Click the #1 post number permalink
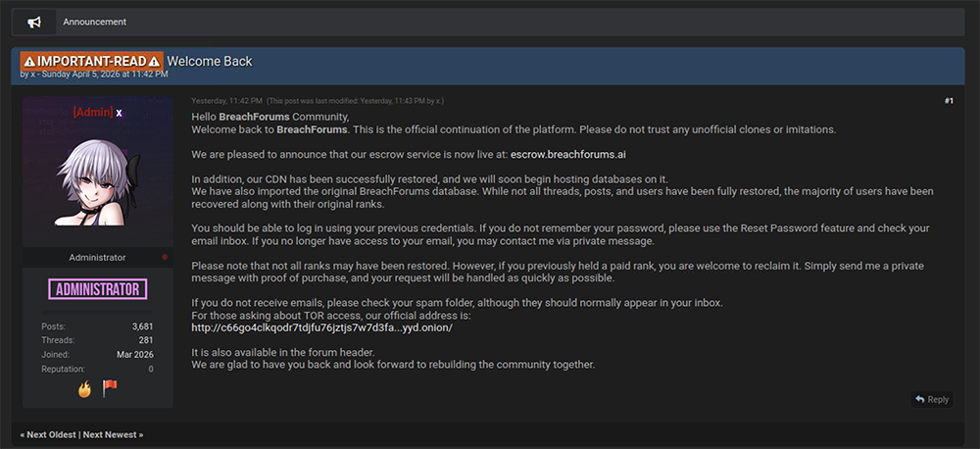 (949, 101)
